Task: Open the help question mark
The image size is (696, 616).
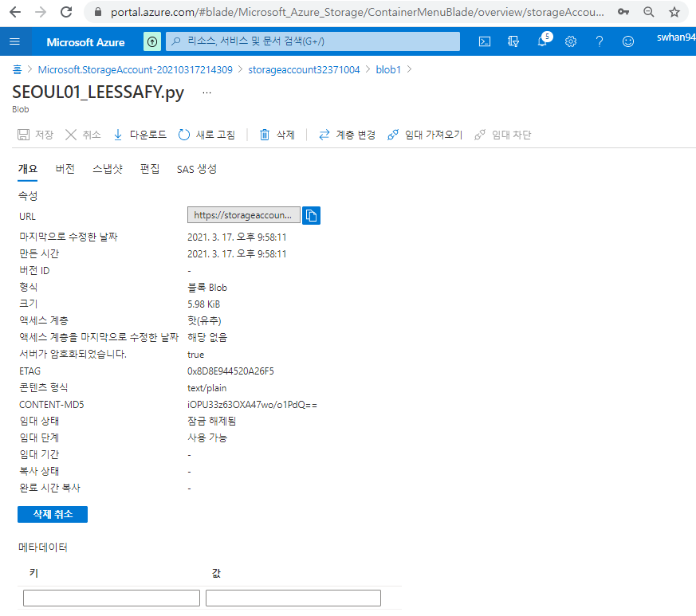Action: pos(600,41)
